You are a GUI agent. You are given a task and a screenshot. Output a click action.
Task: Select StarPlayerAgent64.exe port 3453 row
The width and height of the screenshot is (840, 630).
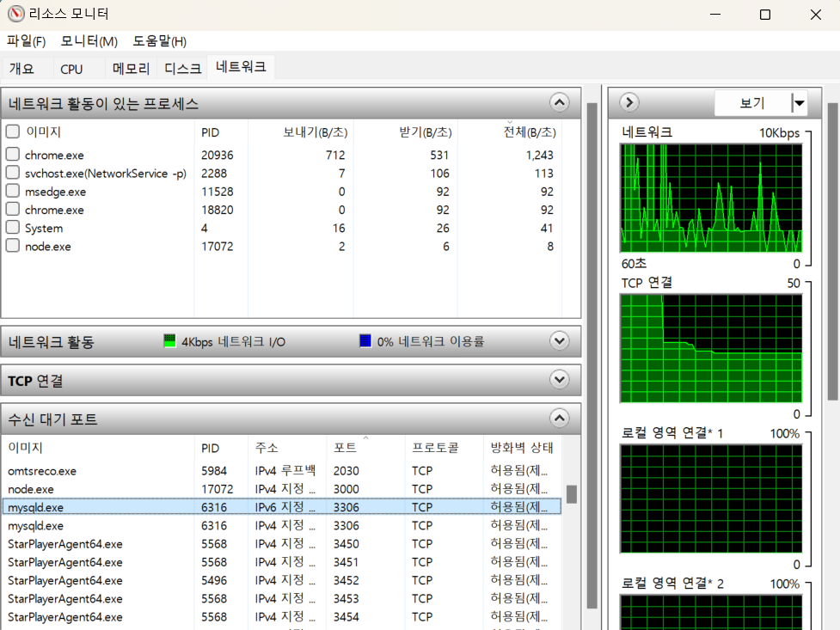click(x=282, y=598)
